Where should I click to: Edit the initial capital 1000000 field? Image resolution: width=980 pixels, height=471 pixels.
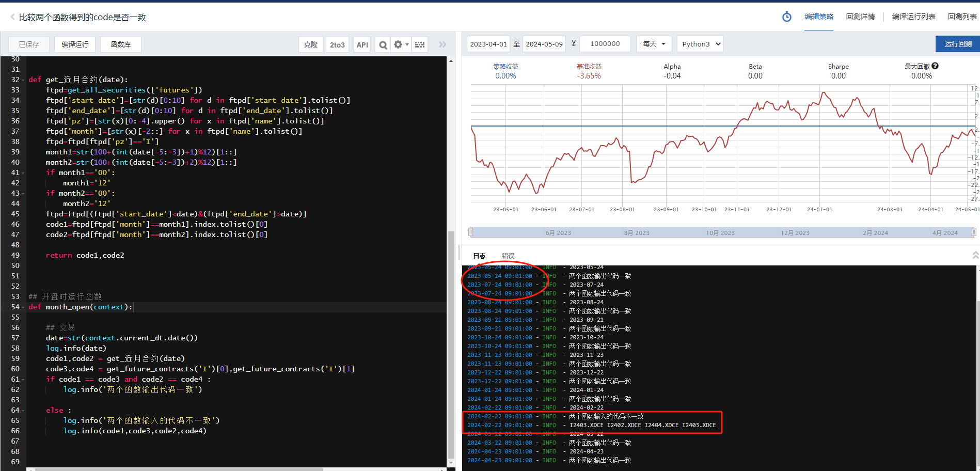pyautogui.click(x=605, y=44)
